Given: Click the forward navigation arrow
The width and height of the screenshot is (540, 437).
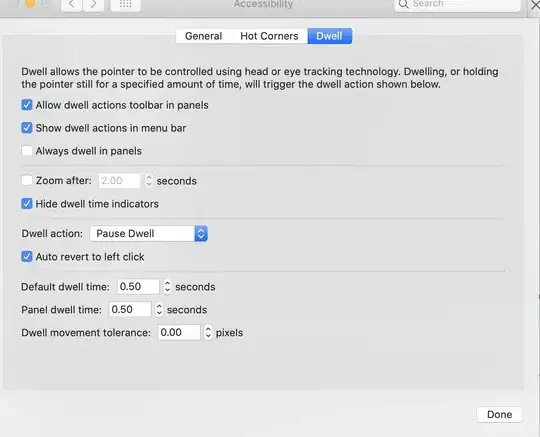Looking at the screenshot, I should [x=93, y=5].
